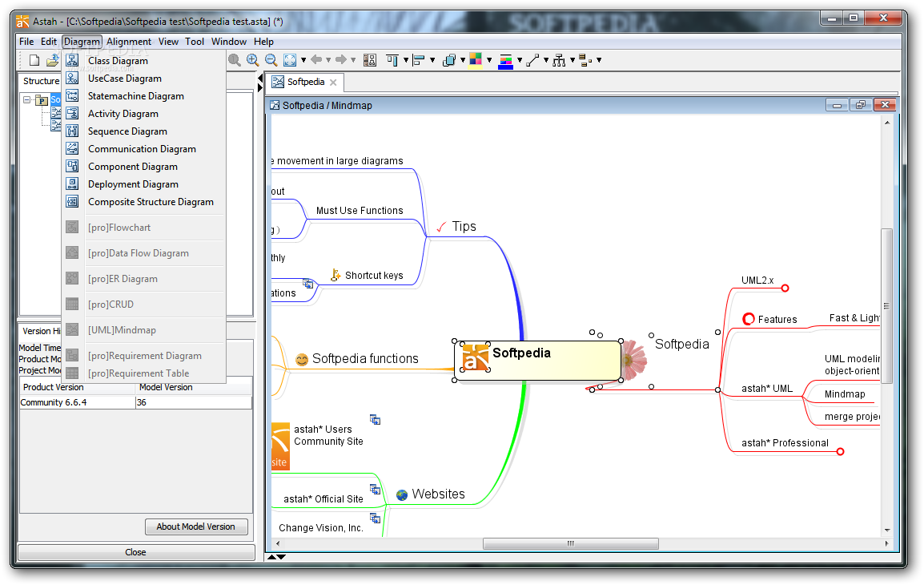Click the Open file folder icon
This screenshot has height=585, width=924.
[53, 60]
